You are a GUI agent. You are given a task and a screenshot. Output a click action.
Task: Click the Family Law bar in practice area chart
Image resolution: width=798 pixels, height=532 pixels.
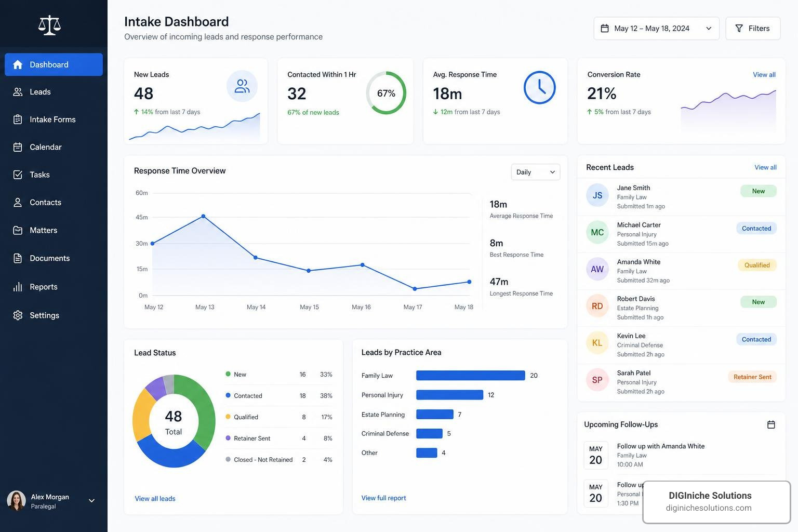pos(471,375)
